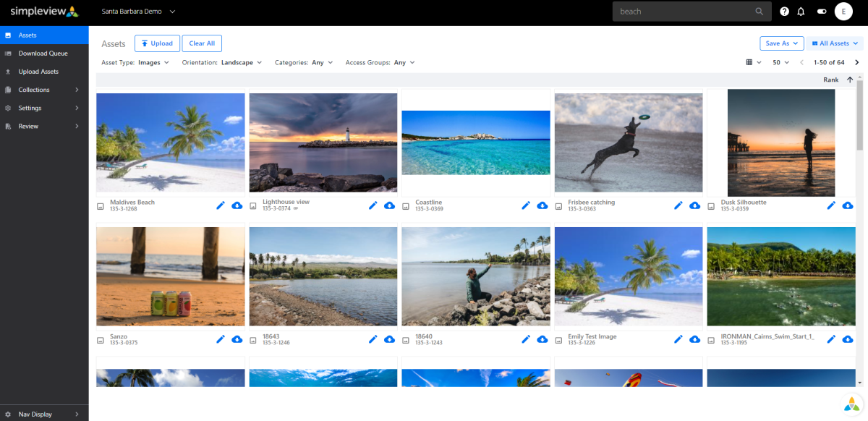Download the Coastline asset
868x421 pixels.
(x=542, y=205)
